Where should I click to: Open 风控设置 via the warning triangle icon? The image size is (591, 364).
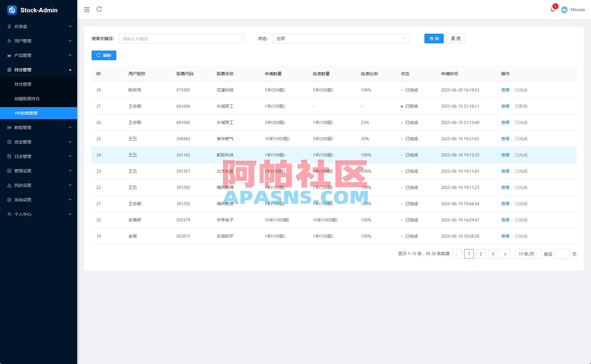9,185
